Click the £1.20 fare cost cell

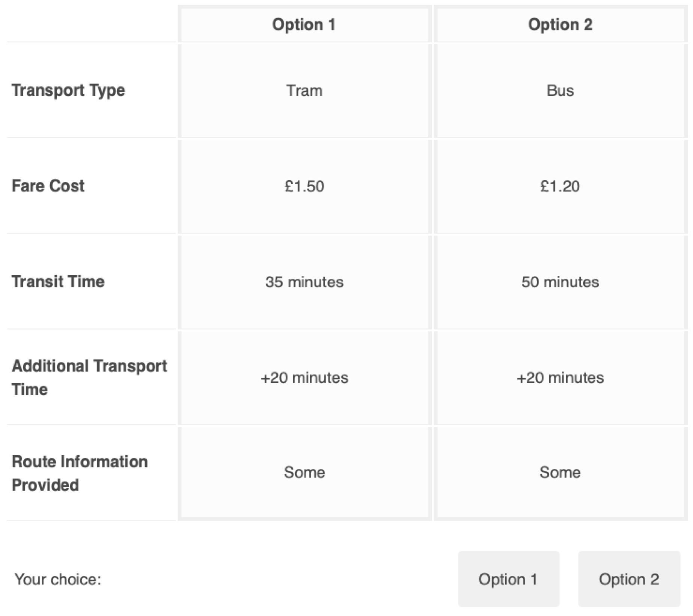tap(560, 186)
